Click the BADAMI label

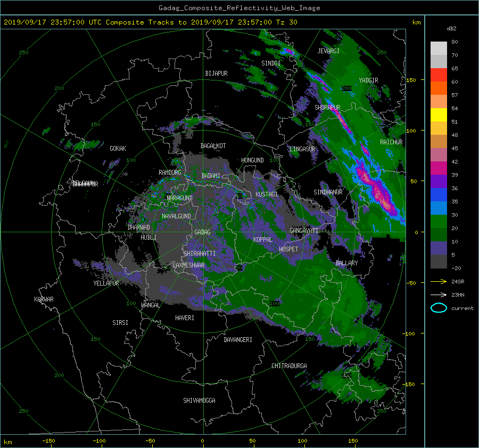211,176
